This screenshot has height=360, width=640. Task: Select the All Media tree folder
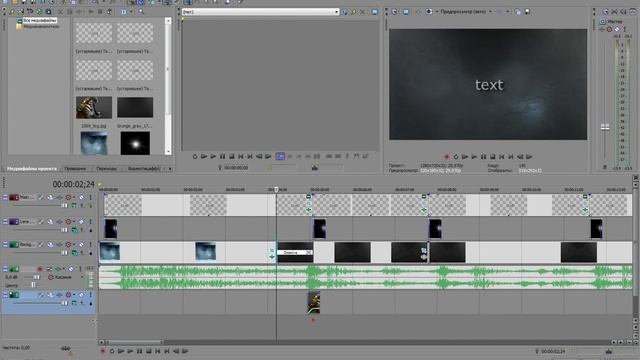coord(40,20)
